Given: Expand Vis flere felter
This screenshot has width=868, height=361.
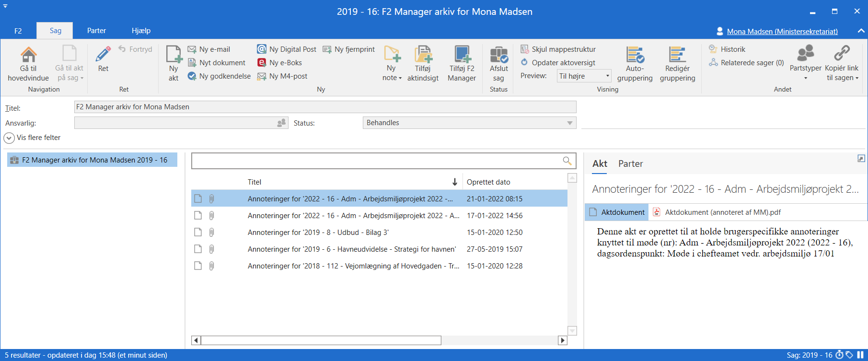Looking at the screenshot, I should pyautogui.click(x=33, y=138).
